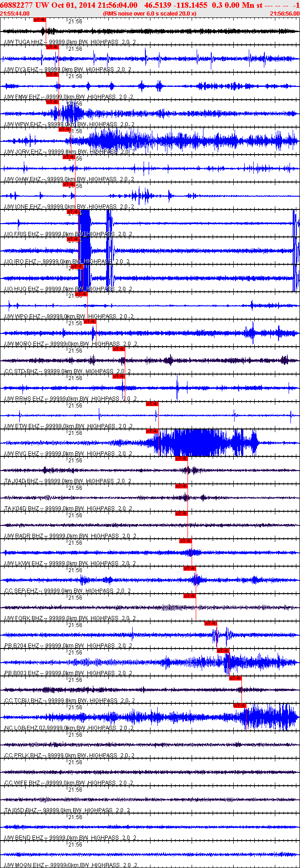Select the red pick flag on CC TCBU BHZ

[x=235, y=678]
